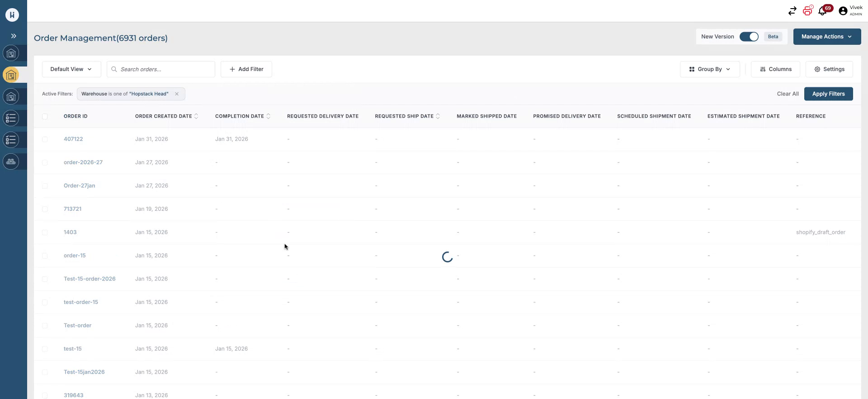Screen dimensions: 868x399
Task: Click the printer icon in header
Action: click(x=807, y=11)
